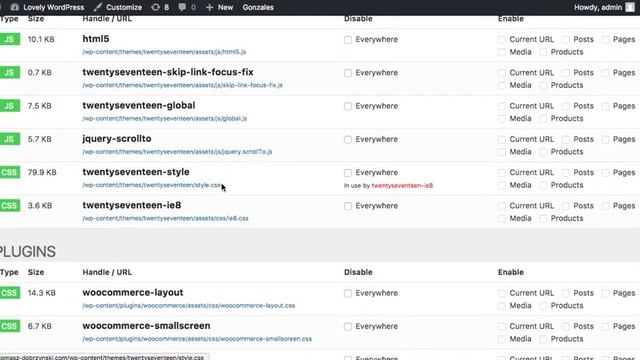
Task: Open the New content menu
Action: pos(219,7)
